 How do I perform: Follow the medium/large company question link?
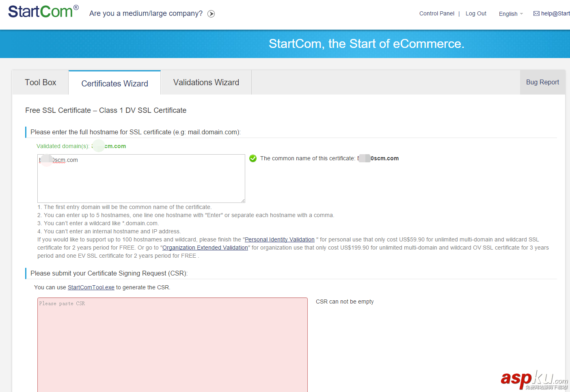coord(146,13)
